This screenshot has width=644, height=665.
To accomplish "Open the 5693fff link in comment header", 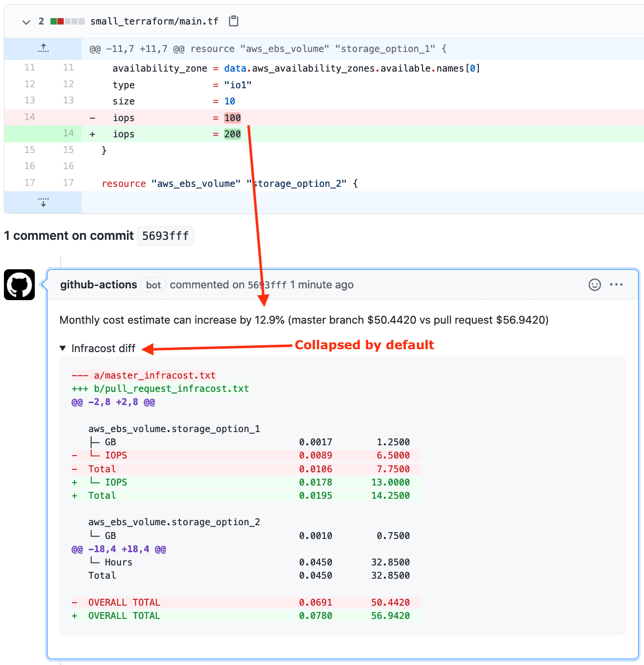I will [x=267, y=285].
